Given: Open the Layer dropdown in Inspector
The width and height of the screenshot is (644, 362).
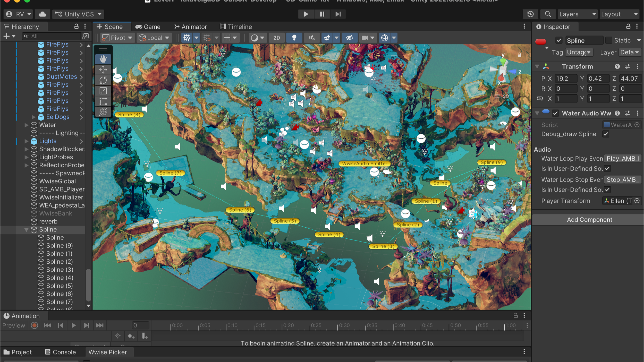Looking at the screenshot, I should click(x=630, y=53).
